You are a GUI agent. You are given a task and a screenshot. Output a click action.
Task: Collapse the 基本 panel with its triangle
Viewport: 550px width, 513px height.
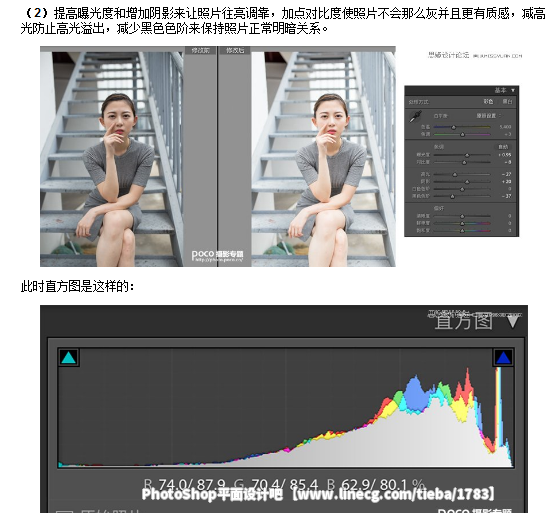513,90
